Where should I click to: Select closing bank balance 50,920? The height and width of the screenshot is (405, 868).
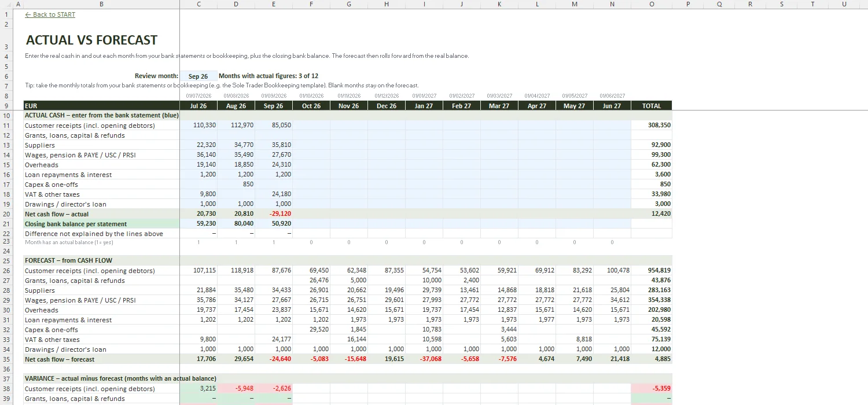pos(274,224)
